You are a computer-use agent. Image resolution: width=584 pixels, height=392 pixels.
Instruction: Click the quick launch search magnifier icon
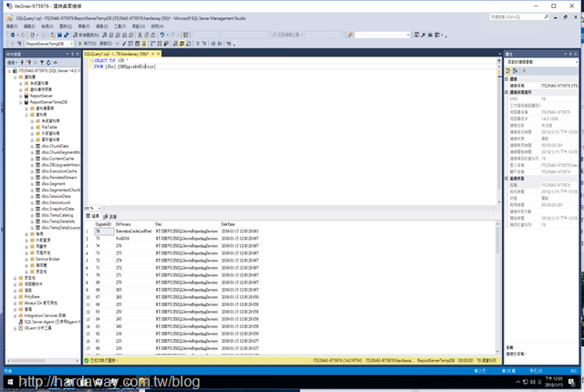coord(546,16)
